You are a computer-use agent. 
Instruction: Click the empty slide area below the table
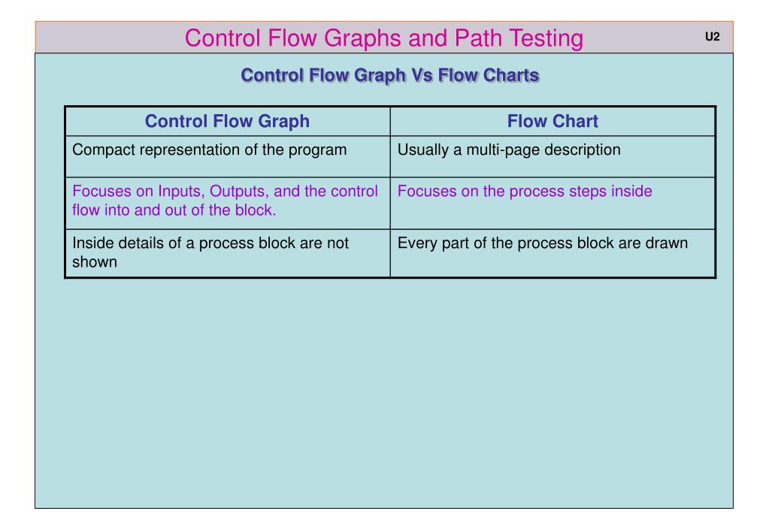383,391
